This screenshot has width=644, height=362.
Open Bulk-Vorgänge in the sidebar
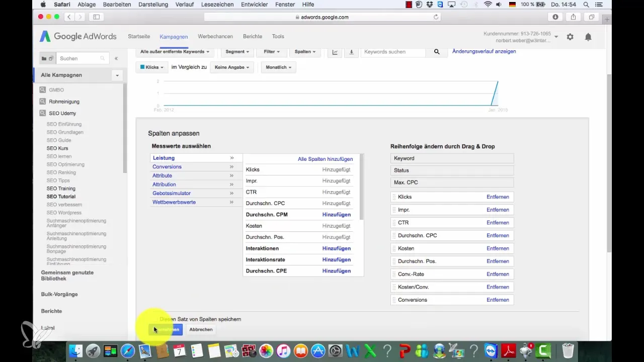pyautogui.click(x=59, y=294)
